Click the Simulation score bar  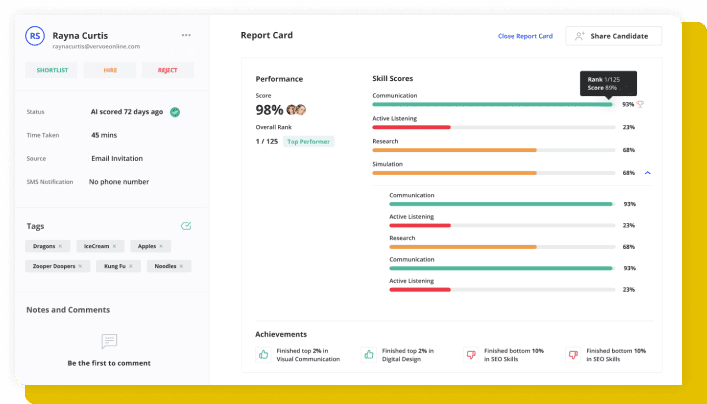tap(494, 173)
